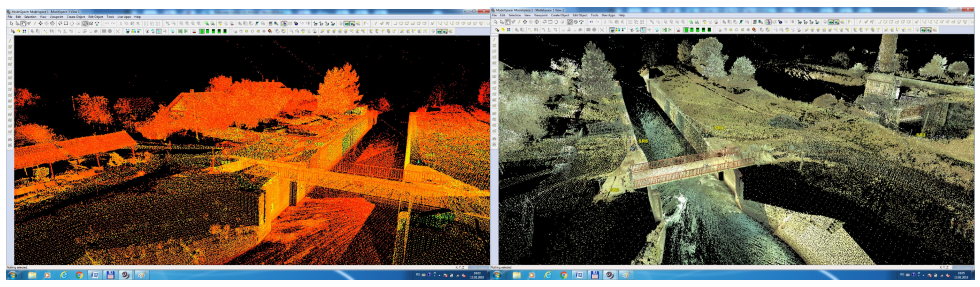Open the Selection menu in left window
The height and width of the screenshot is (287, 980).
pos(30,17)
